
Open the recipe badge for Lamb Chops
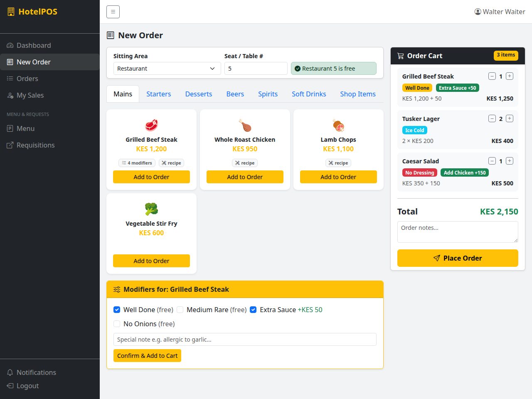click(338, 163)
